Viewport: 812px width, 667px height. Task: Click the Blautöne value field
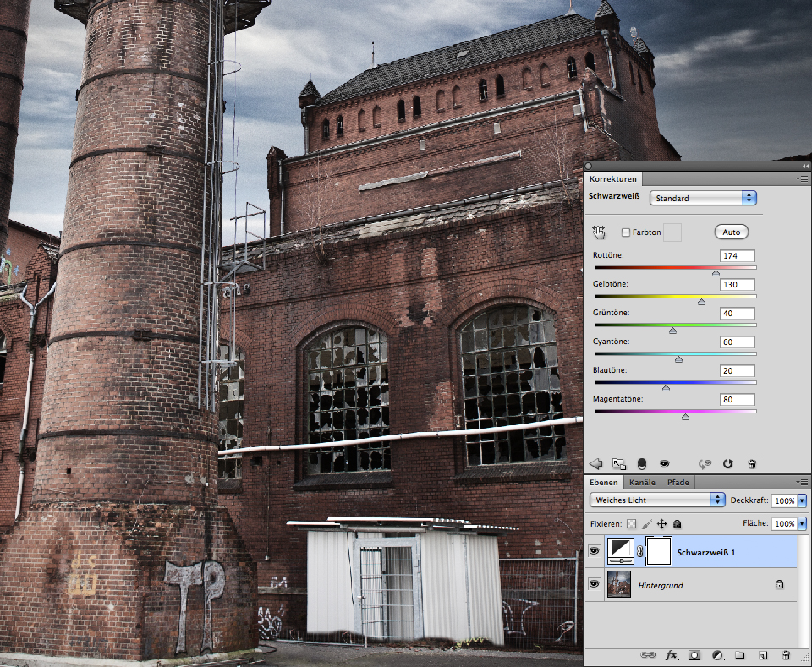coord(737,371)
